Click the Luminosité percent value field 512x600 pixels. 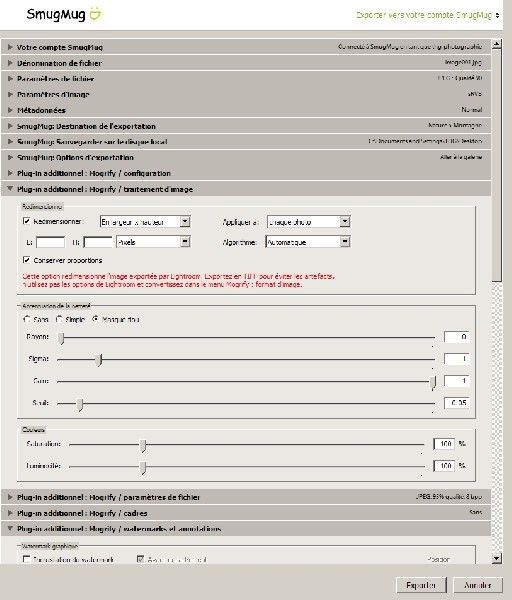(x=444, y=466)
